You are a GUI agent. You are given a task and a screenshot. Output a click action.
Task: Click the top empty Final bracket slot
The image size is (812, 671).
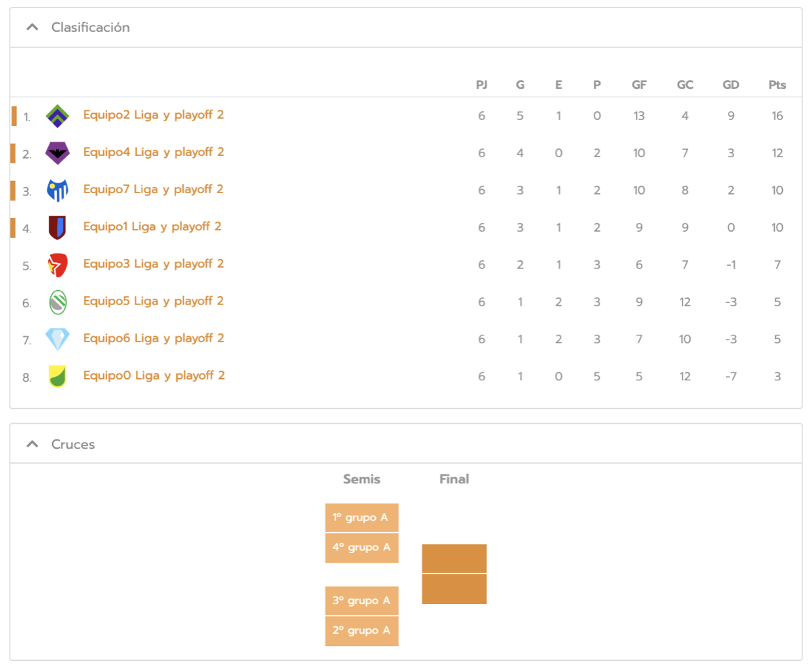pos(454,558)
